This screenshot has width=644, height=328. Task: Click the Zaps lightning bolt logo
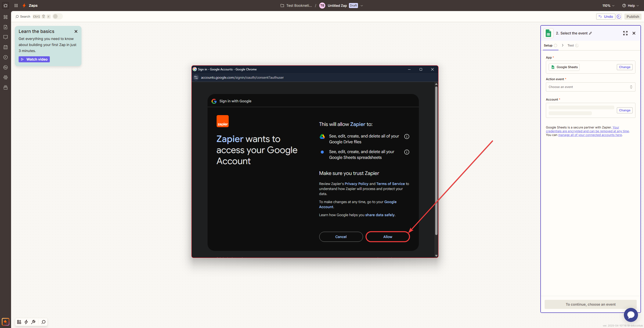[24, 5]
